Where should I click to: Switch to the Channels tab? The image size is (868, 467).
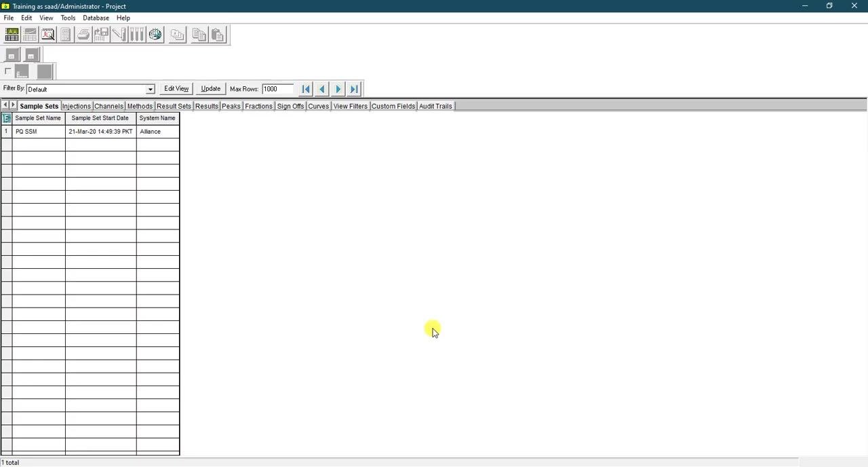[x=108, y=106]
